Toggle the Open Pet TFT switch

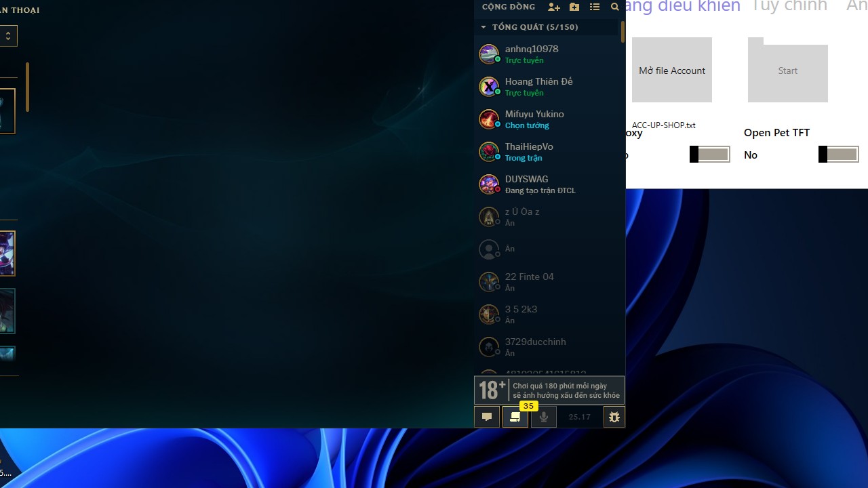pyautogui.click(x=838, y=155)
